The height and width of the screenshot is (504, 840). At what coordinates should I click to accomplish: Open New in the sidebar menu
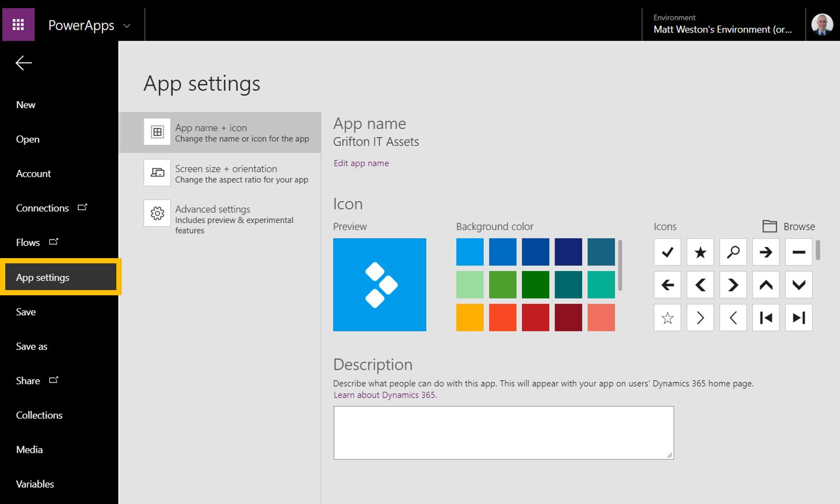tap(26, 105)
